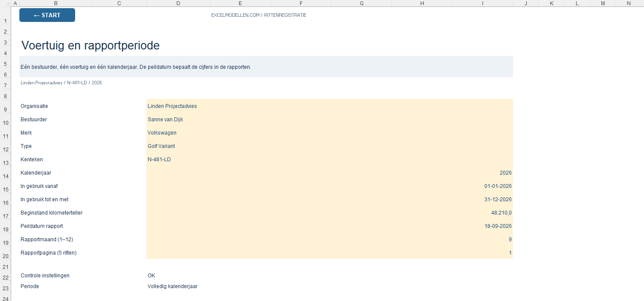Select the 'Bestuurder' label
The height and width of the screenshot is (301, 644).
pyautogui.click(x=34, y=120)
